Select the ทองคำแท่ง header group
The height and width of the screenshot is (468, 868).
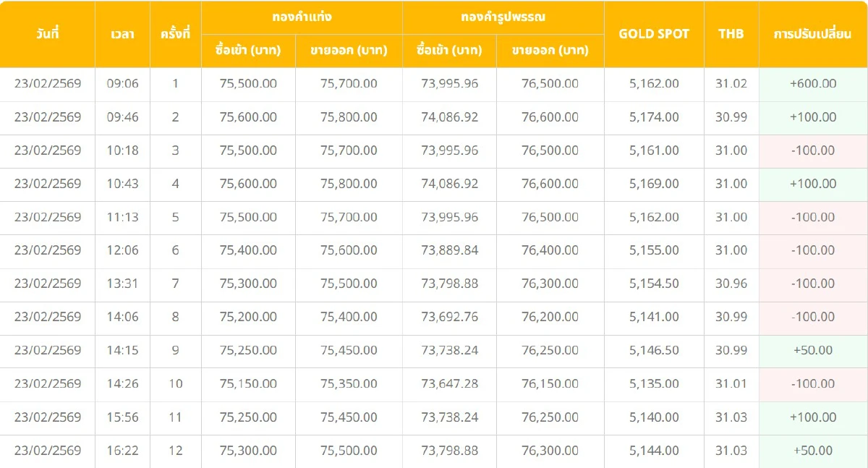point(302,17)
